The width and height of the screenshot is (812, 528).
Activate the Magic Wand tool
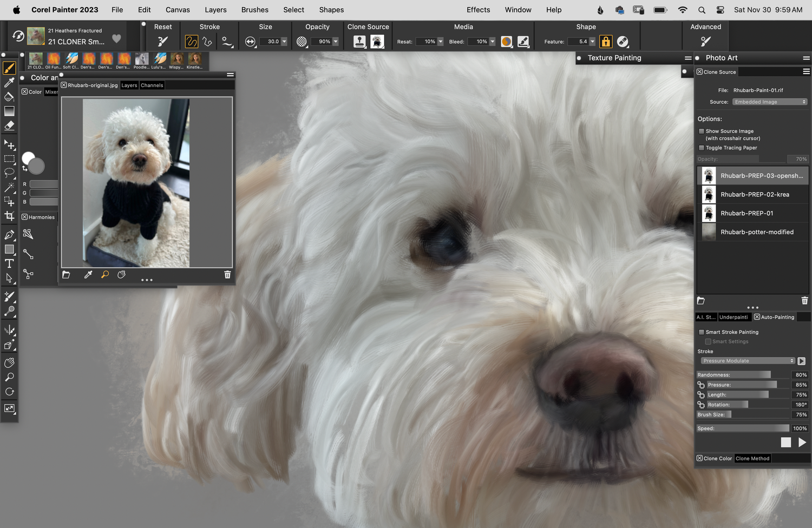9,187
